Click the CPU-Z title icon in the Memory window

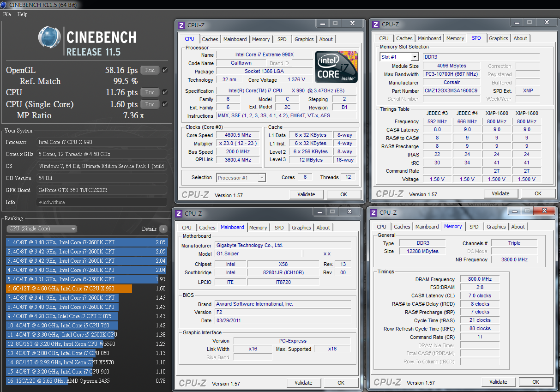(x=373, y=213)
